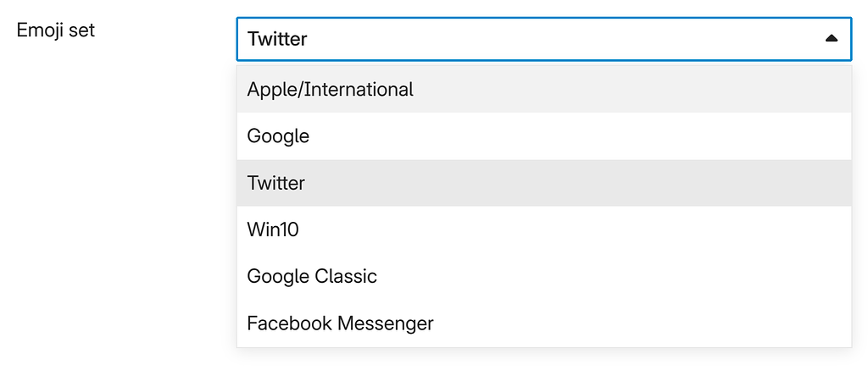Click the Emoji set label text
The width and height of the screenshot is (868, 387).
(x=56, y=30)
